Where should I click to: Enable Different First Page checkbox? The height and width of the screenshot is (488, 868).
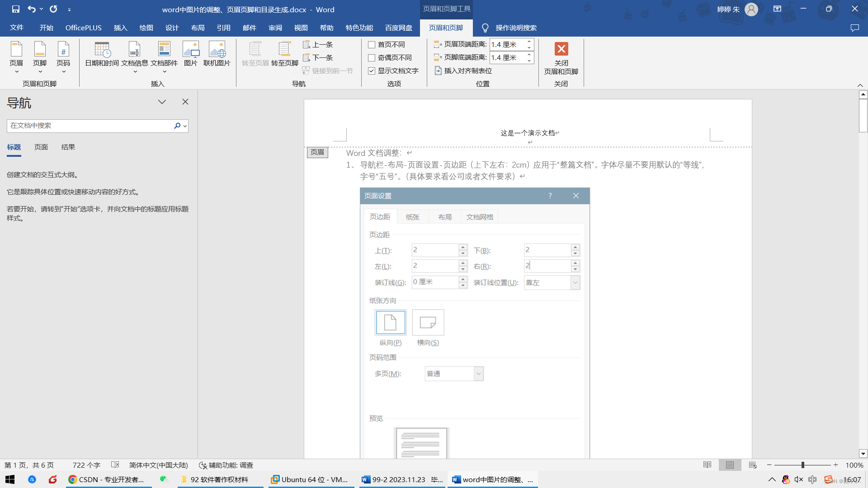coord(372,45)
